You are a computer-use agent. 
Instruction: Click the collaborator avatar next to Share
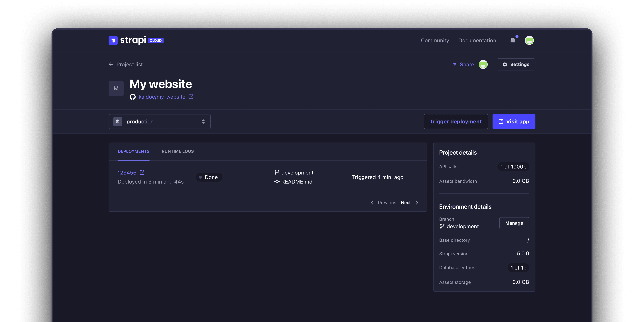tap(483, 65)
